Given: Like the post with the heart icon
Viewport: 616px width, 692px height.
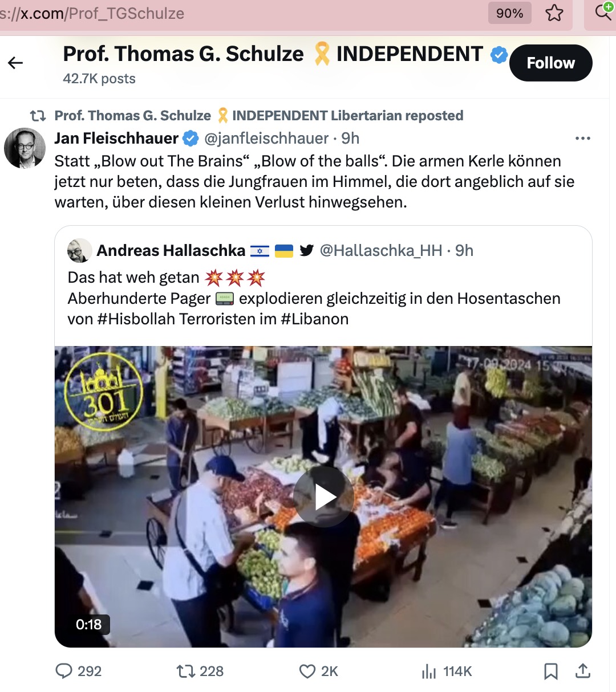Looking at the screenshot, I should click(307, 671).
